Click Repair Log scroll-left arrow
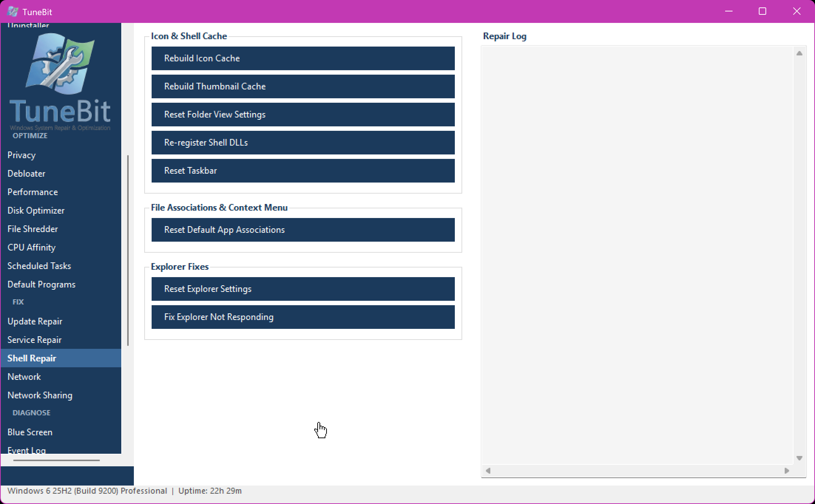Image resolution: width=815 pixels, height=504 pixels. pos(488,471)
